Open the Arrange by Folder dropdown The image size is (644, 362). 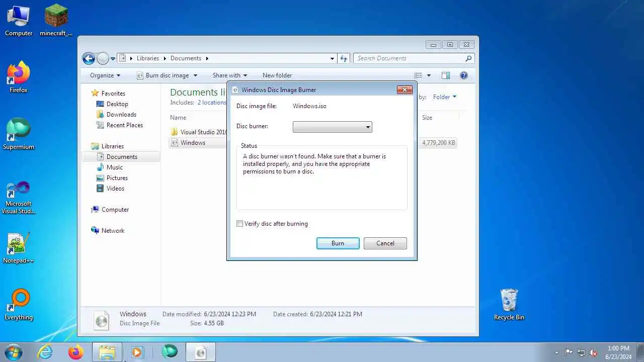[x=445, y=97]
